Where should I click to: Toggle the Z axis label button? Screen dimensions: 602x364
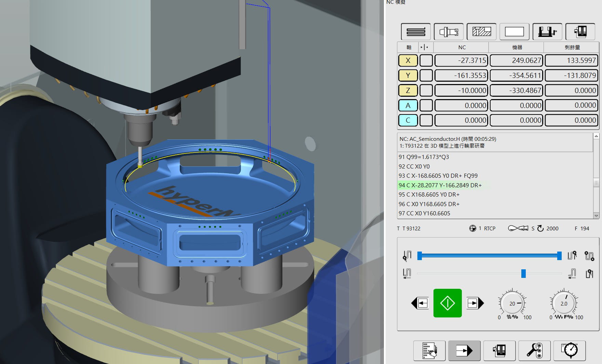coord(408,90)
